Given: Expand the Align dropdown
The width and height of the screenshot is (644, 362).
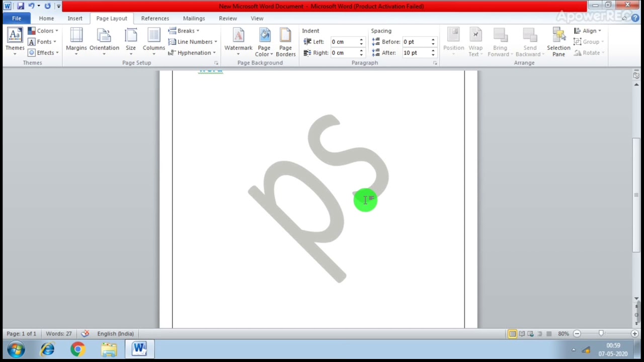Looking at the screenshot, I should tap(588, 31).
